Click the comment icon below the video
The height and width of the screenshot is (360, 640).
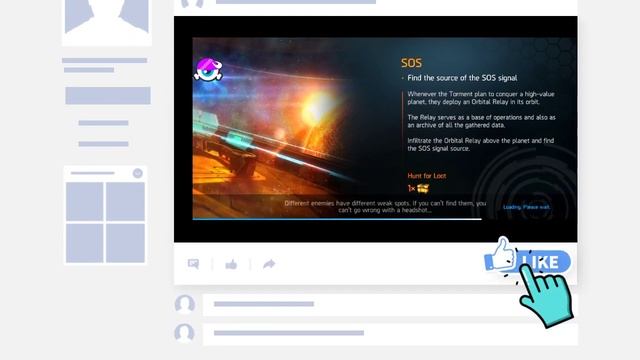193,264
